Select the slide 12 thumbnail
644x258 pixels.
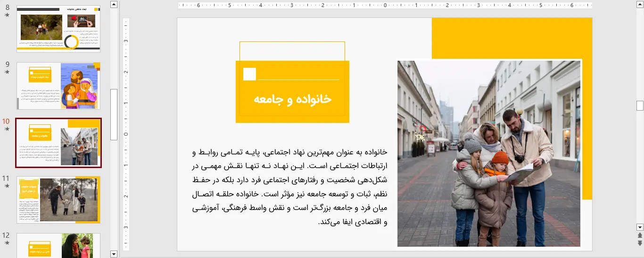click(x=58, y=246)
